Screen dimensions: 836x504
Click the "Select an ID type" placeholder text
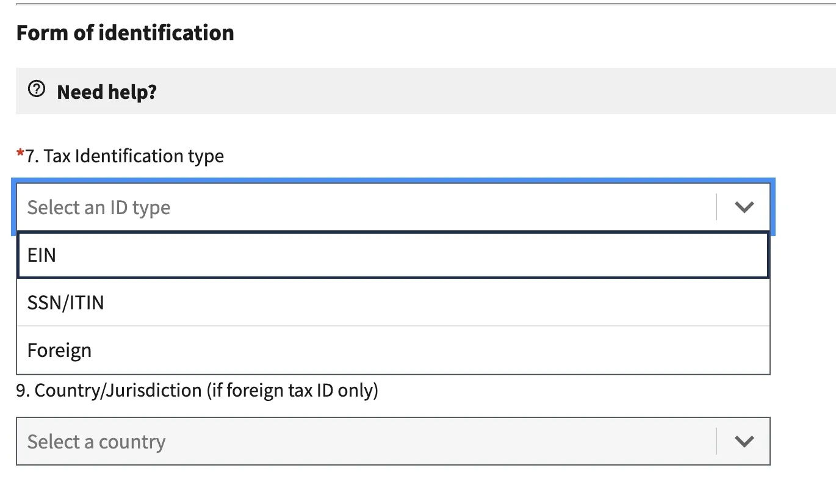[99, 207]
